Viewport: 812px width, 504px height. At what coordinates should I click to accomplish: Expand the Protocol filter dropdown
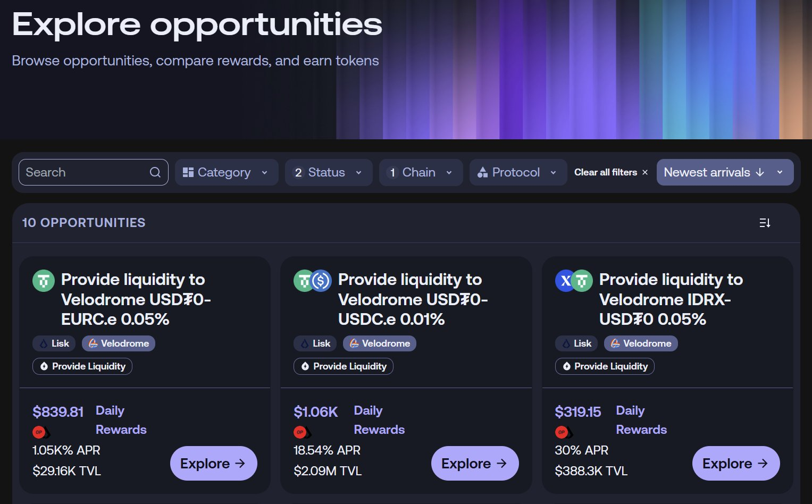point(517,172)
